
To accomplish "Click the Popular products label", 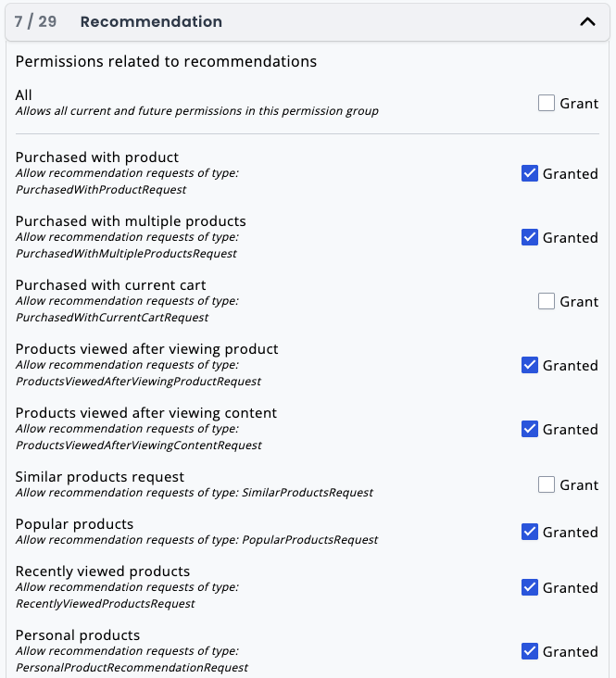I will click(x=75, y=524).
